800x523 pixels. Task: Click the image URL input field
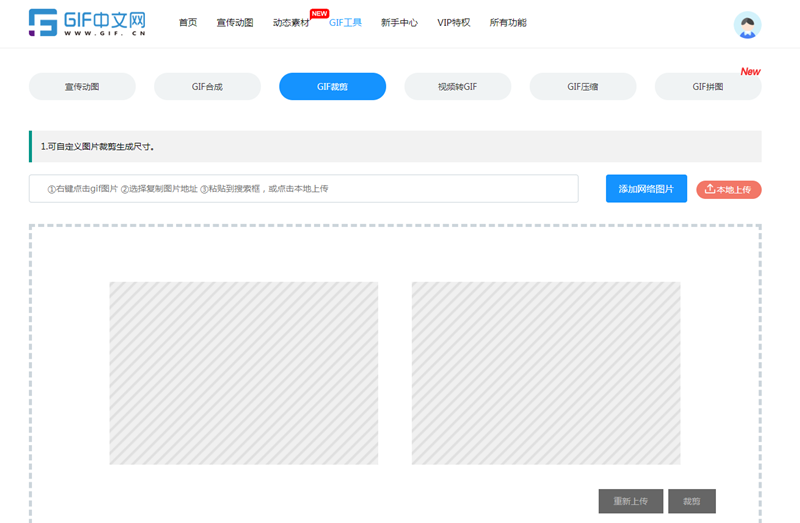coord(304,189)
